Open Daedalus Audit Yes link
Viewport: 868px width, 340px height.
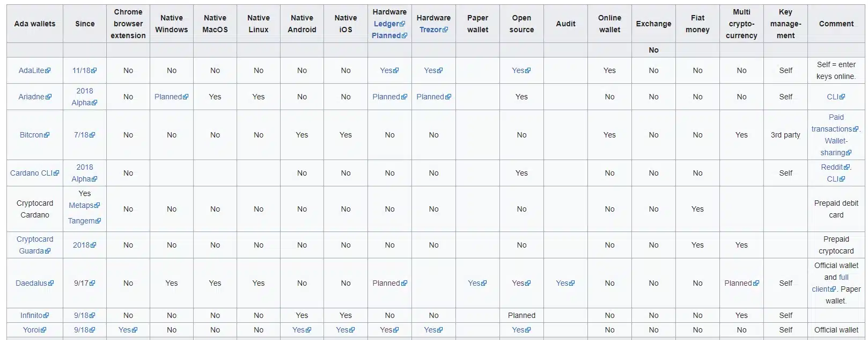565,283
